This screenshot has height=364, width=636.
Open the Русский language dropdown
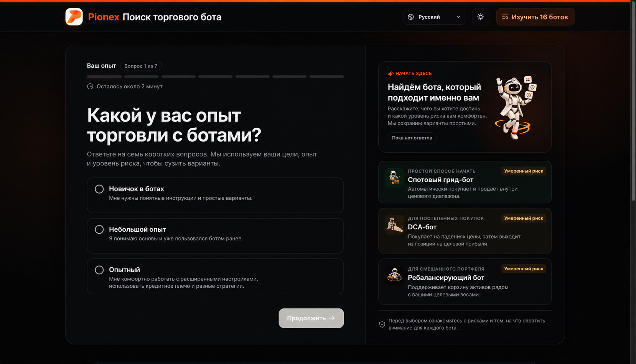pyautogui.click(x=434, y=17)
